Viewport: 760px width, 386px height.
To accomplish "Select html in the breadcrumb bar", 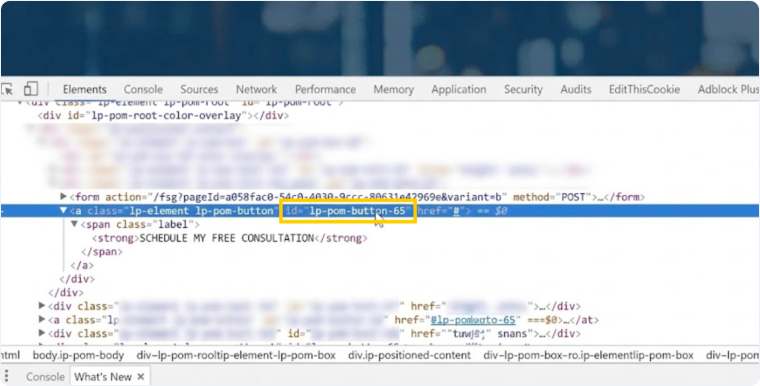I will tap(10, 355).
